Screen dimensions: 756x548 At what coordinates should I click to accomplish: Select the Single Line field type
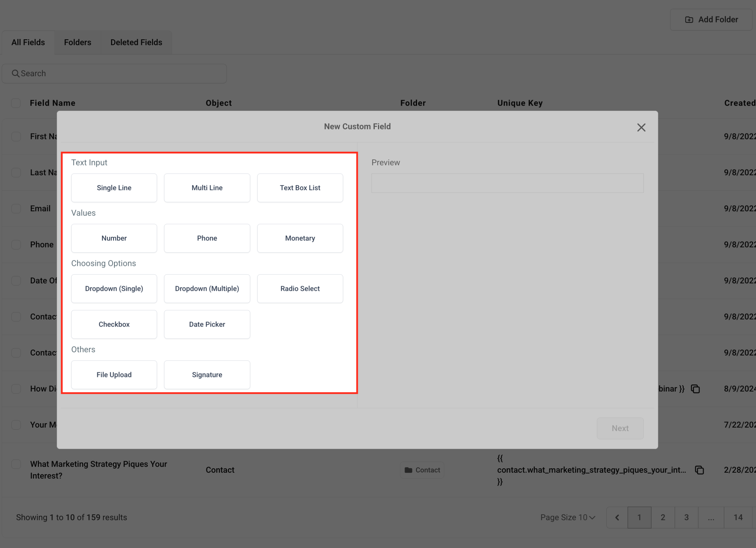(114, 188)
